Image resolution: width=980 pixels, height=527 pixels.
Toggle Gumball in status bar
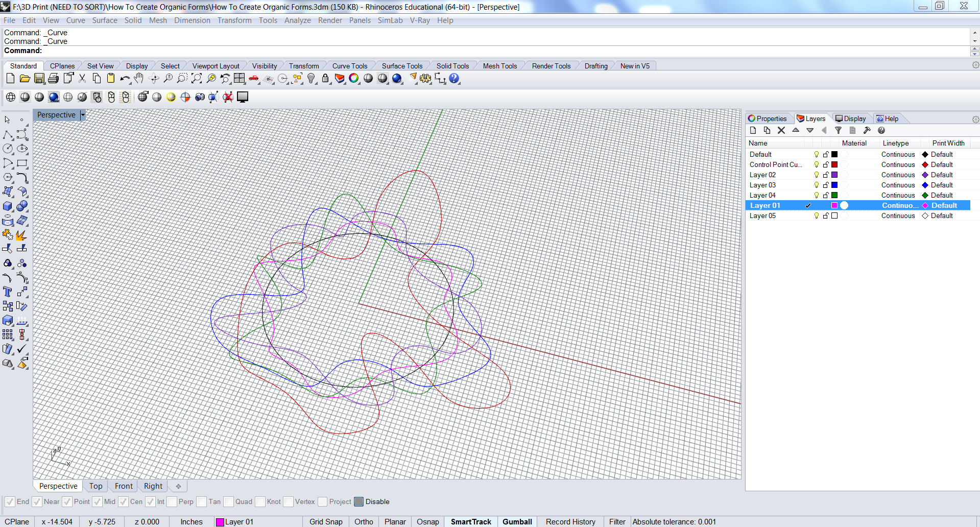517,521
